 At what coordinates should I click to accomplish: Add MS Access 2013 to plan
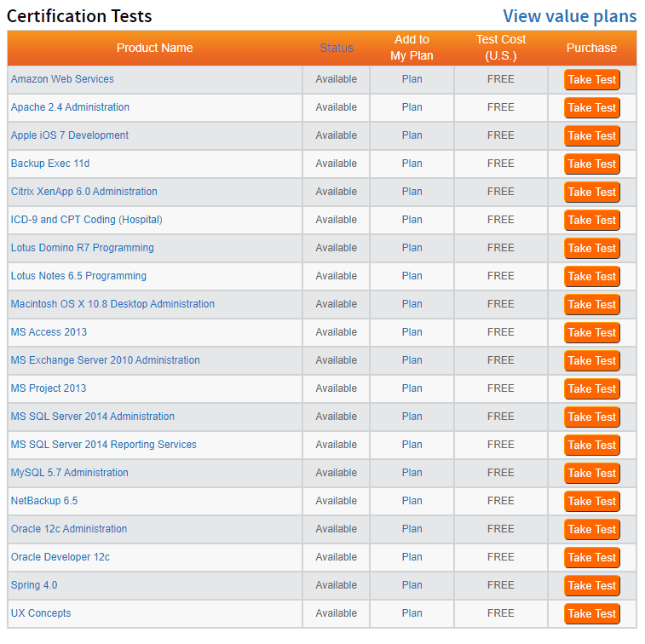coord(412,332)
